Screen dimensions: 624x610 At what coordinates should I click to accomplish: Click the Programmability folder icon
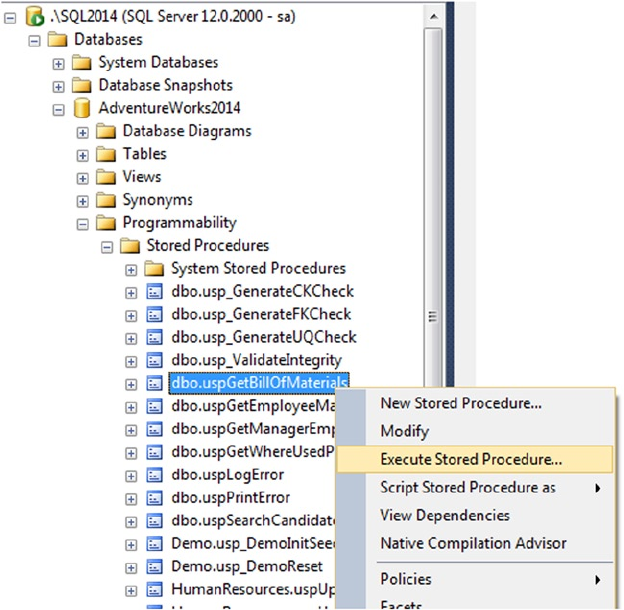(x=106, y=223)
